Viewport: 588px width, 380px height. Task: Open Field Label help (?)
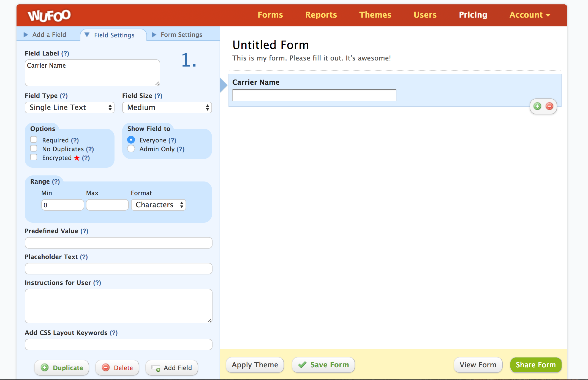65,53
